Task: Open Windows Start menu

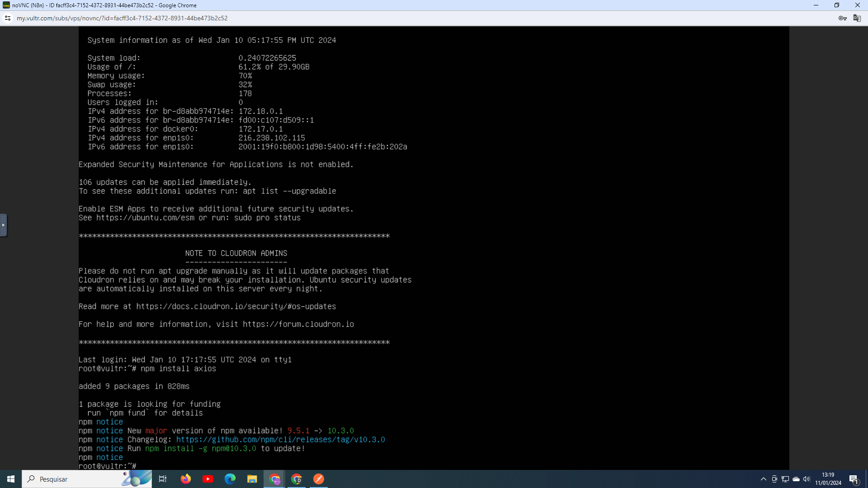Action: coord(11,479)
